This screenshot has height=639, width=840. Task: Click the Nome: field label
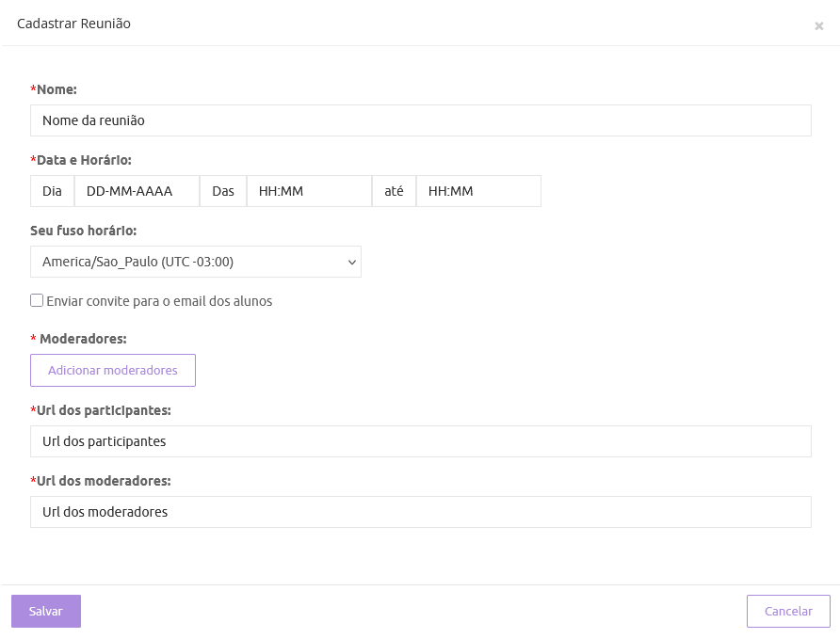56,89
